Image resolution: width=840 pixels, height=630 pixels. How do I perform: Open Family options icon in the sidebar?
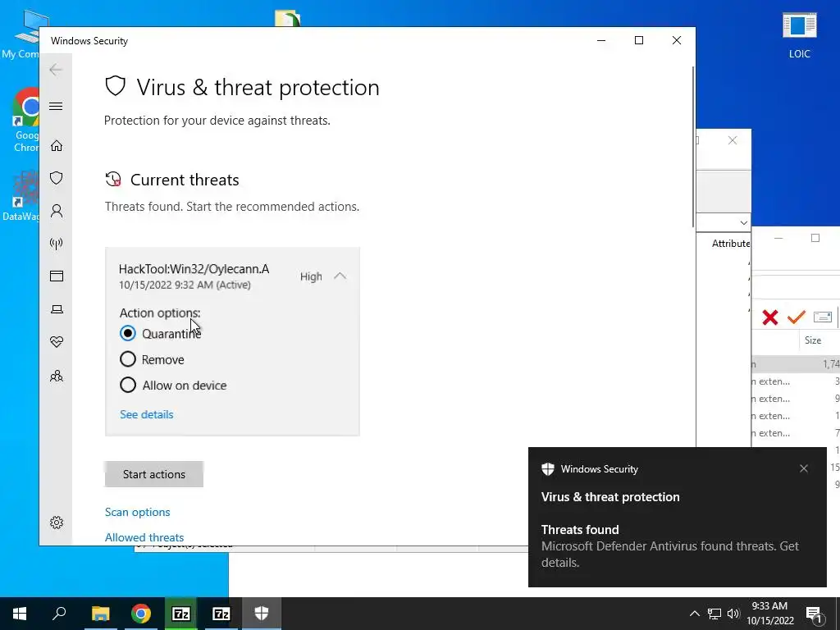[57, 376]
